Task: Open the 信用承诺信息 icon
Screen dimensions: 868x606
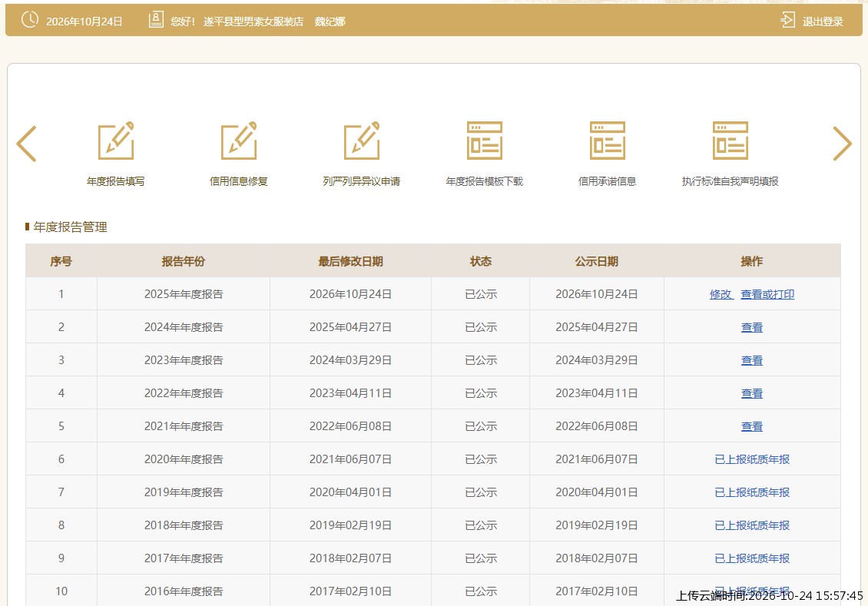Action: pos(608,141)
